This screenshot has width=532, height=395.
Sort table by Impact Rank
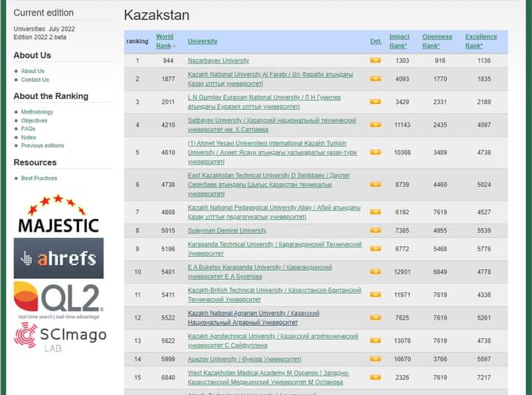point(399,41)
